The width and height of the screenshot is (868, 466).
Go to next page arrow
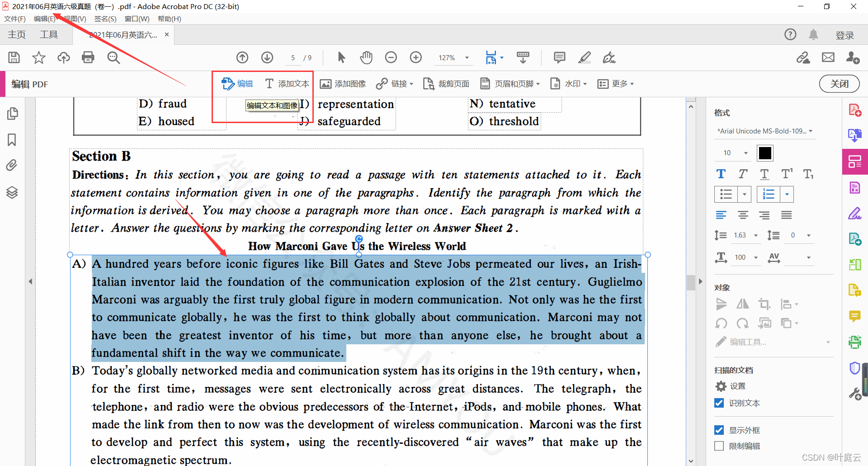click(x=267, y=57)
